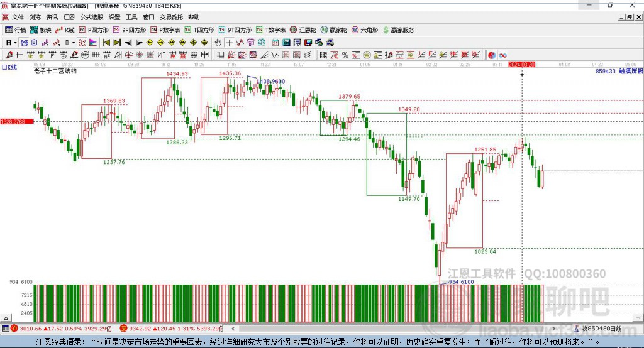Switch to the K线 chart view
The width and height of the screenshot is (644, 348).
click(65, 30)
